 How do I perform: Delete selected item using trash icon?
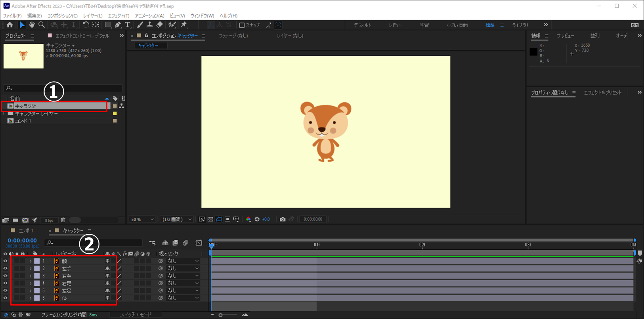click(x=63, y=220)
